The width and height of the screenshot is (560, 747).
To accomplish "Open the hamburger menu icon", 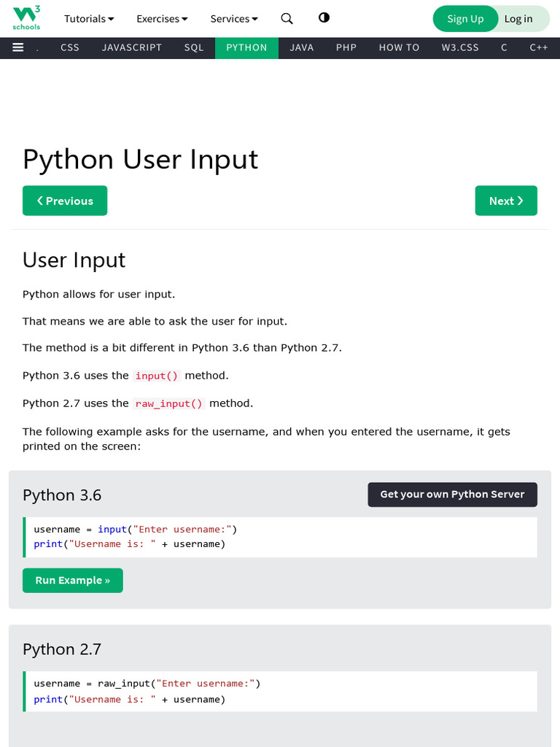I will pos(18,47).
